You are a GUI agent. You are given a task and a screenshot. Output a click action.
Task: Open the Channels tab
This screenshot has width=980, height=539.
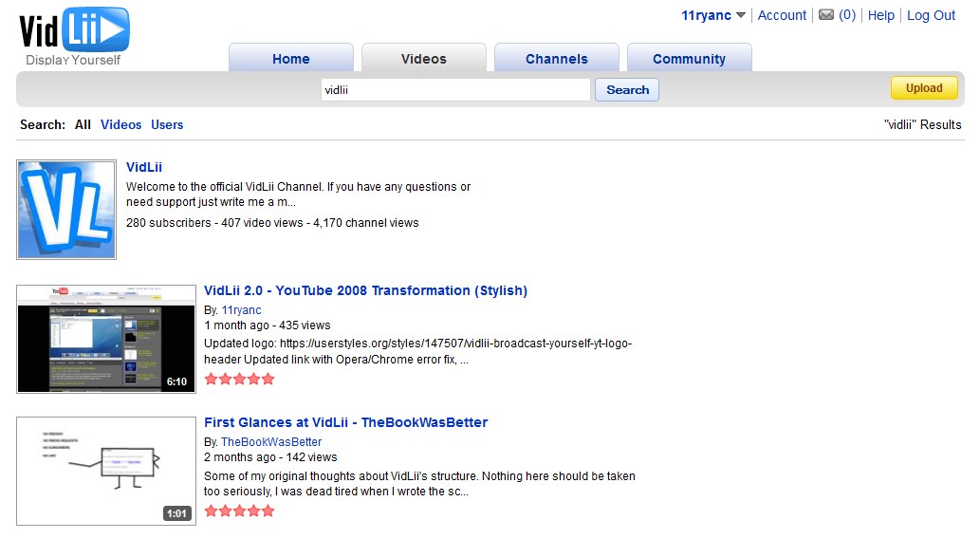pos(556,59)
